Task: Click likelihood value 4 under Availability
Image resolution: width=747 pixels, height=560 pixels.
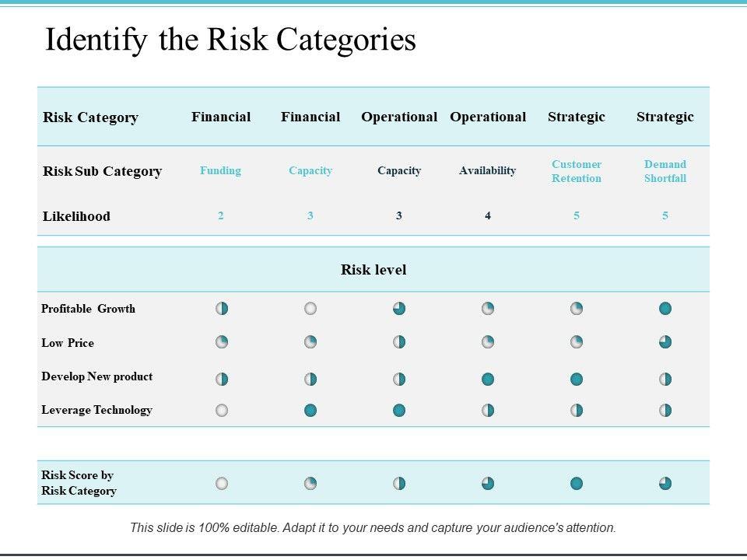Action: [488, 216]
